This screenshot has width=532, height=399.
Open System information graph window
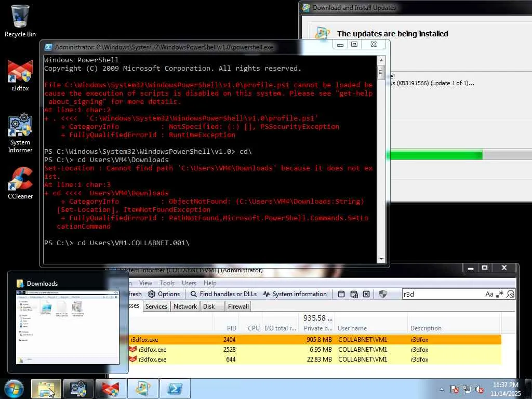295,294
